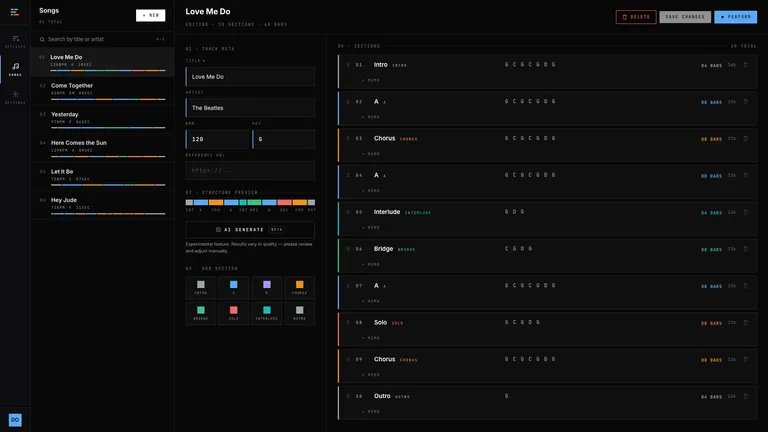Delete the Intro section with trash icon
The height and width of the screenshot is (432, 768).
point(745,65)
